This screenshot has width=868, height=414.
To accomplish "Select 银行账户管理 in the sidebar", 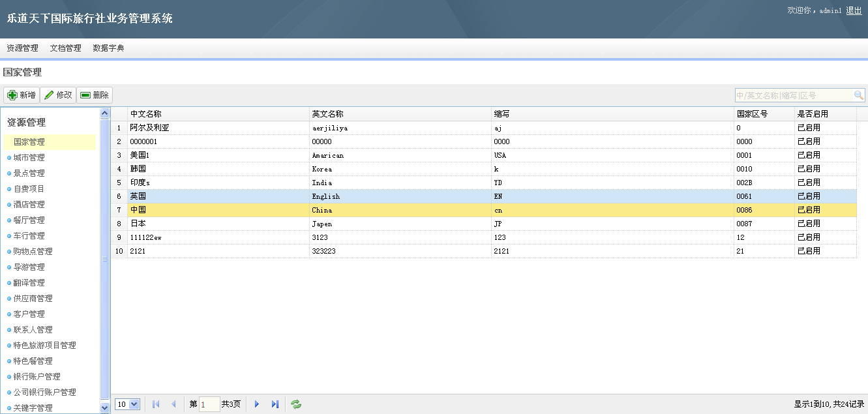I will tap(37, 376).
